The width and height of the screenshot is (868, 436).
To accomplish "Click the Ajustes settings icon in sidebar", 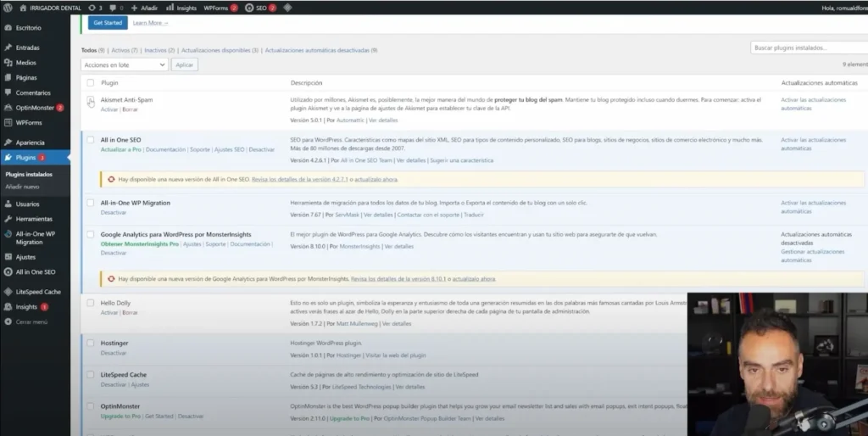I will [8, 257].
